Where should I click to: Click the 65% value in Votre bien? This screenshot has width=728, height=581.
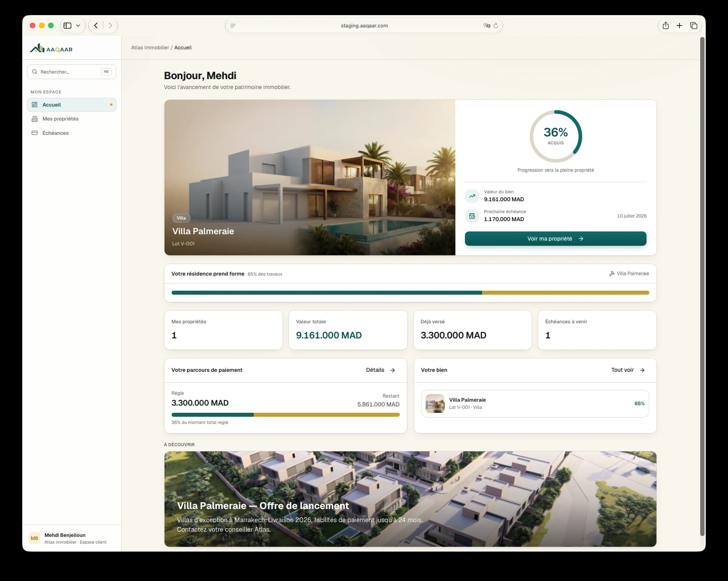coord(639,403)
